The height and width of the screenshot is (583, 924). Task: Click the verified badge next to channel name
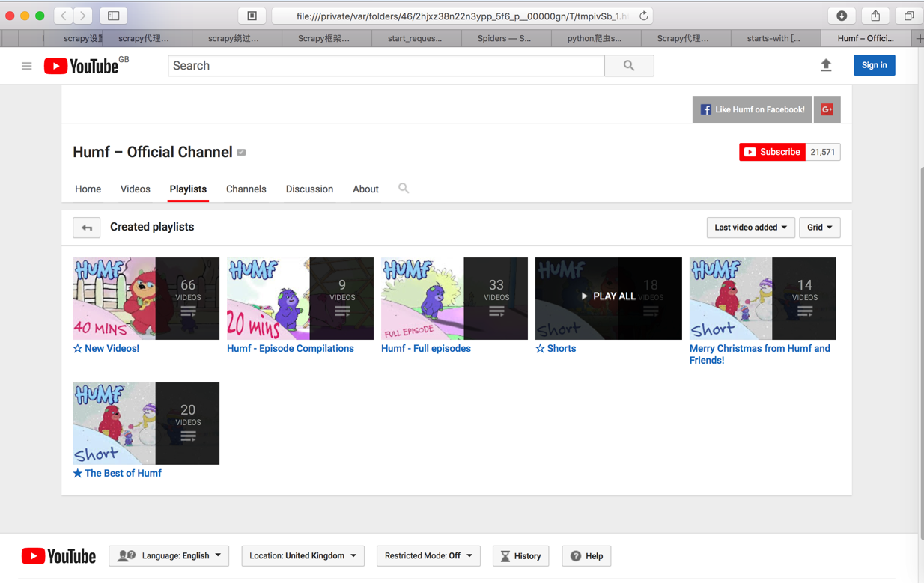241,153
